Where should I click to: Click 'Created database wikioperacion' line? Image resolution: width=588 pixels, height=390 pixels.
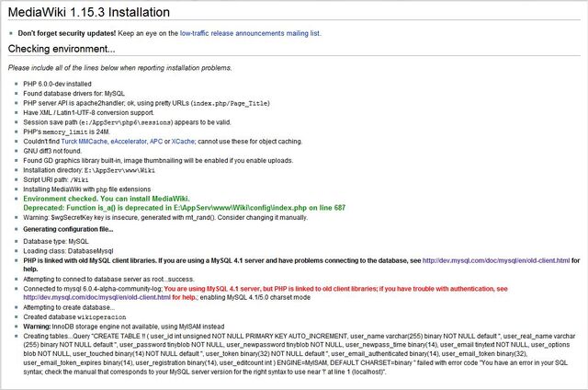pos(74,317)
